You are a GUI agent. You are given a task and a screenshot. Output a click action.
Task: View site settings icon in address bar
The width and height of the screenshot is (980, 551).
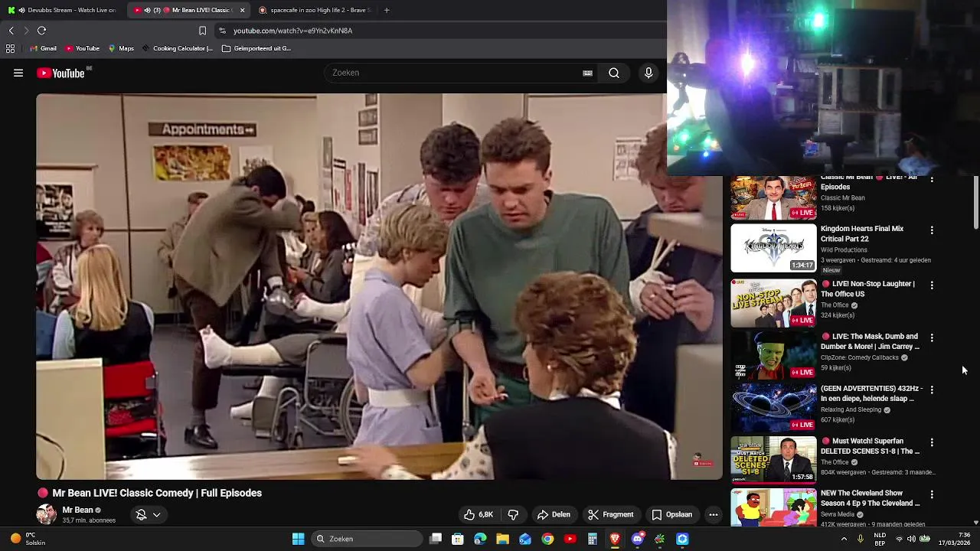pyautogui.click(x=222, y=31)
